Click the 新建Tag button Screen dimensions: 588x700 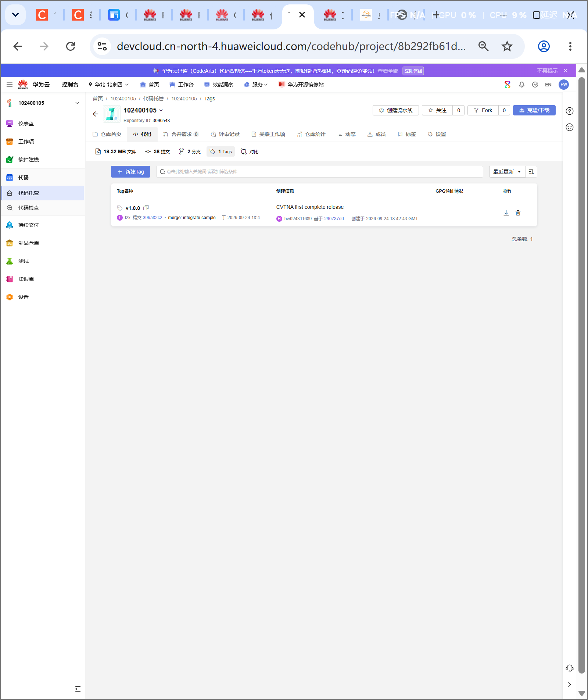click(130, 172)
